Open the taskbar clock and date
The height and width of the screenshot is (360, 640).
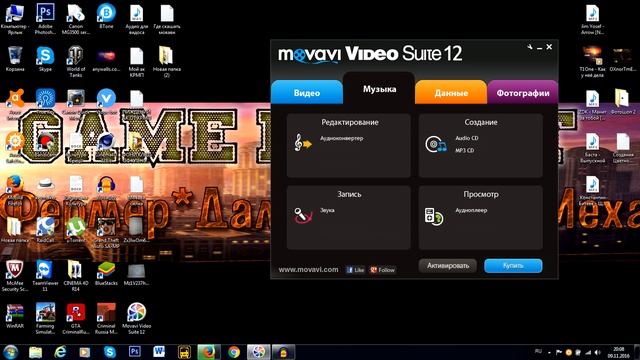point(618,352)
